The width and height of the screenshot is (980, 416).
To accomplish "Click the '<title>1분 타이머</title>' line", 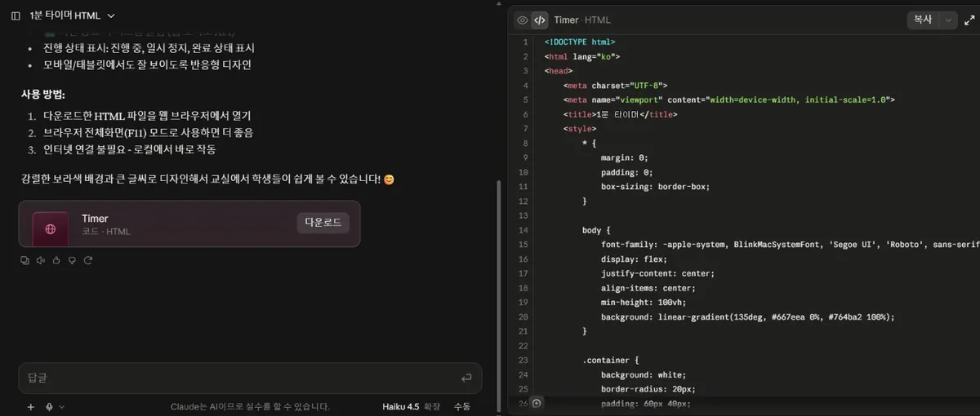I will pyautogui.click(x=620, y=114).
